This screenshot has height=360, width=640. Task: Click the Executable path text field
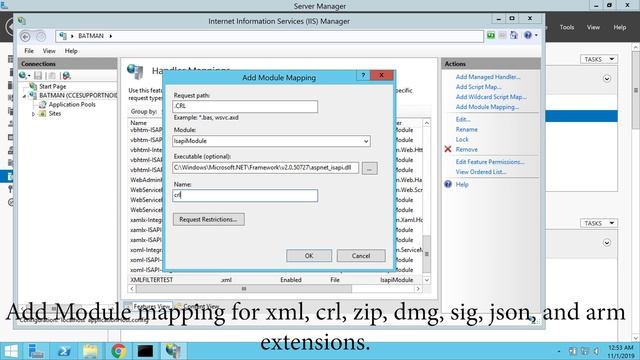pyautogui.click(x=265, y=168)
